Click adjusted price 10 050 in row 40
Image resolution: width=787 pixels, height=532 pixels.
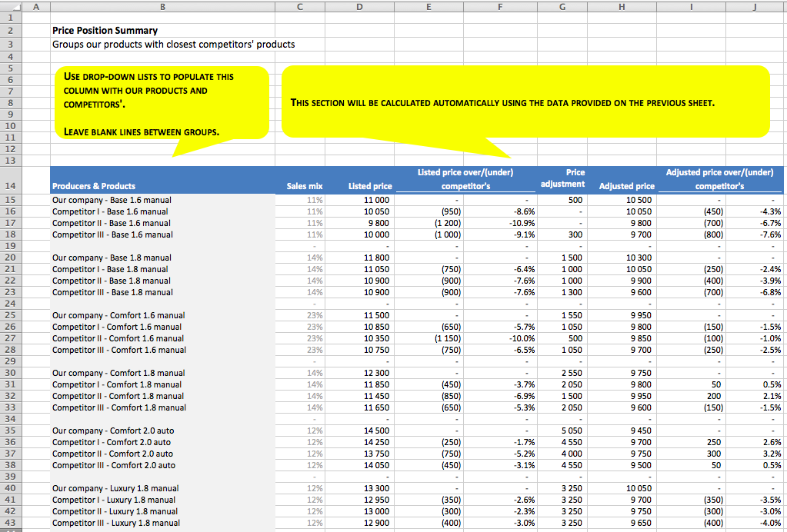(639, 488)
